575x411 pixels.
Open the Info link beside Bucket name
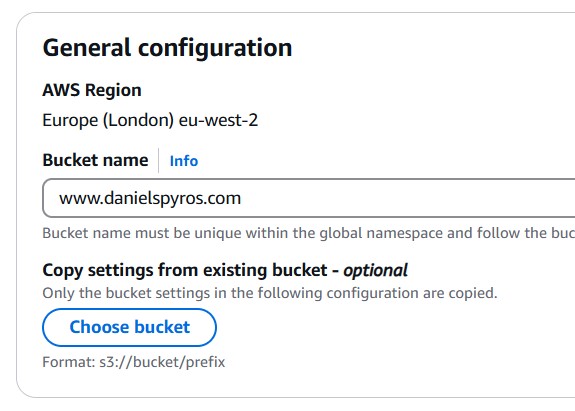point(184,161)
